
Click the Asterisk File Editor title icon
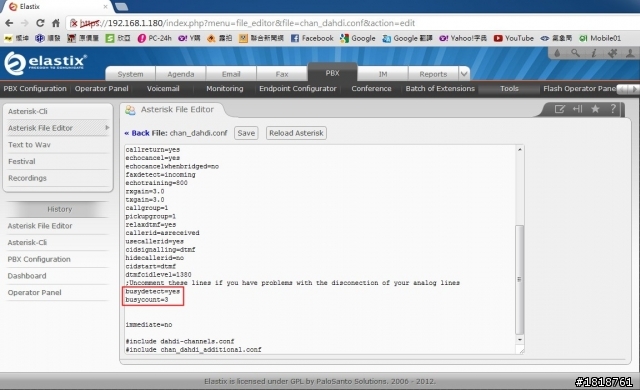point(130,110)
